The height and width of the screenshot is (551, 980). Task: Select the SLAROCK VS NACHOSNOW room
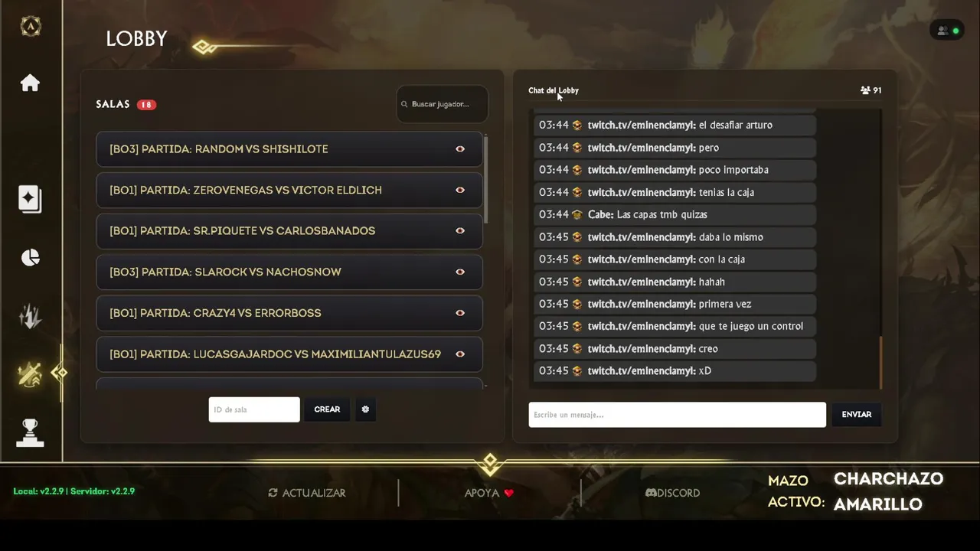[289, 272]
